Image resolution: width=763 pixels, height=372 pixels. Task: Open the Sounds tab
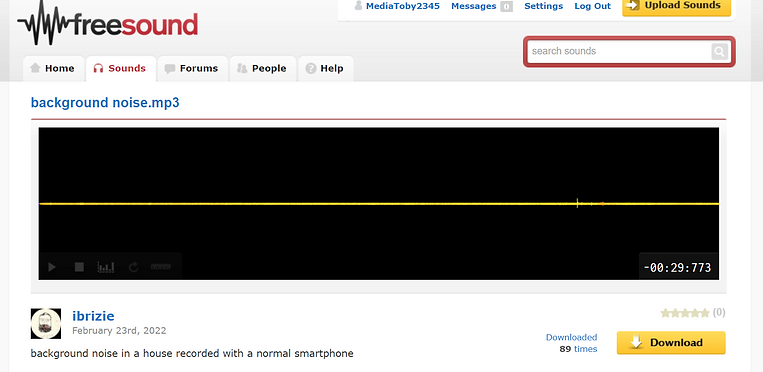(x=120, y=69)
